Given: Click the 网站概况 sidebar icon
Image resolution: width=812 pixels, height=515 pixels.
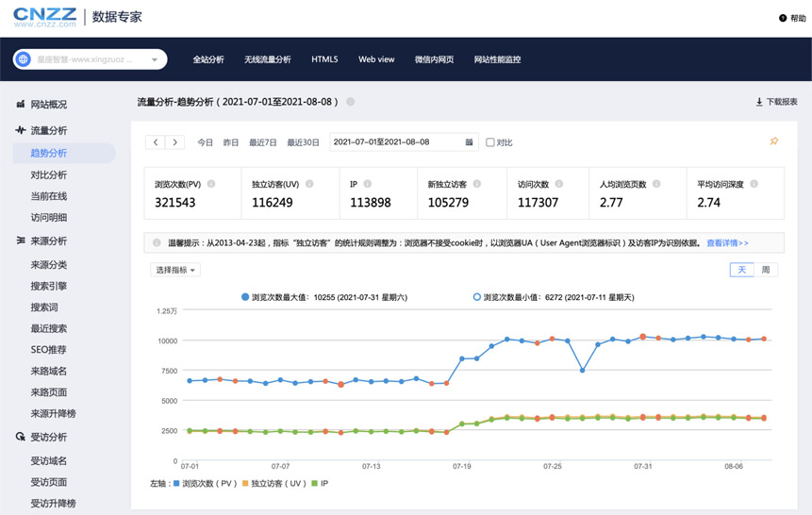Looking at the screenshot, I should [x=20, y=104].
